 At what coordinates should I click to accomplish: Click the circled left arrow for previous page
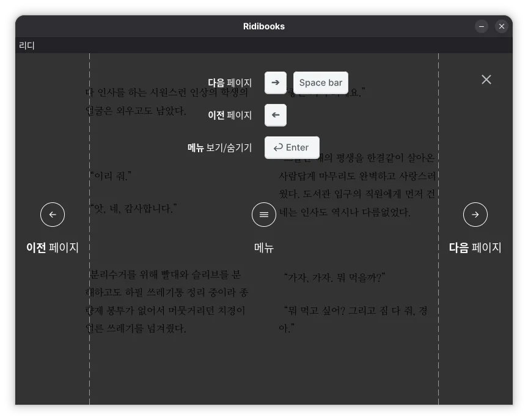(x=53, y=215)
